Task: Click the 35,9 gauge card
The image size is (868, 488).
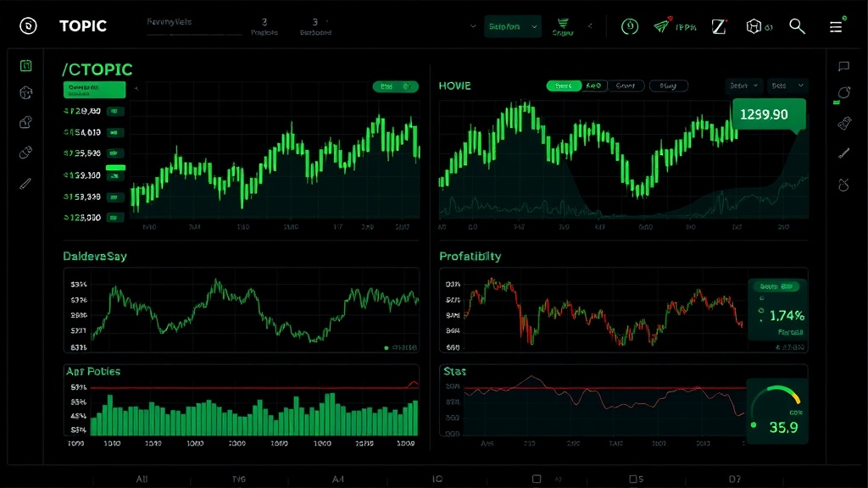Action: (x=776, y=411)
